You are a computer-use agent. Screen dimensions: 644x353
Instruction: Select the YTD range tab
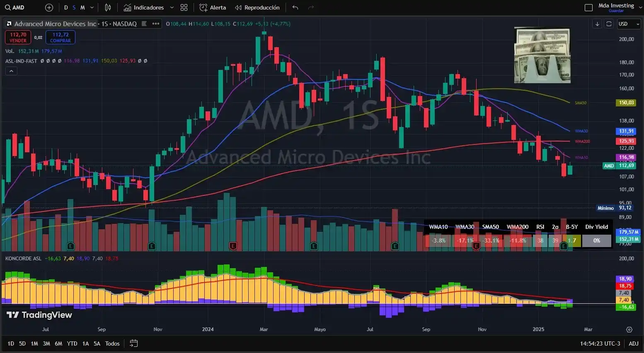pyautogui.click(x=72, y=343)
